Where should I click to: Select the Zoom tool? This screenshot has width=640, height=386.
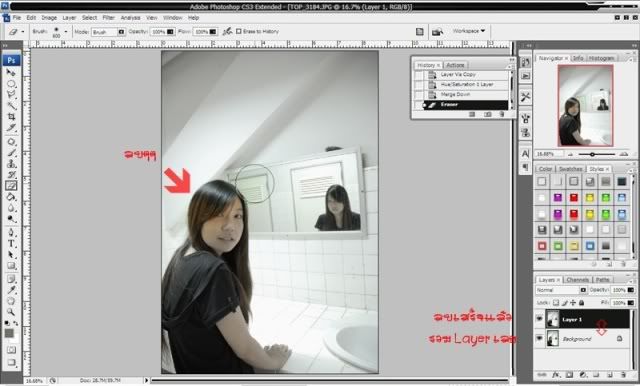tap(11, 312)
